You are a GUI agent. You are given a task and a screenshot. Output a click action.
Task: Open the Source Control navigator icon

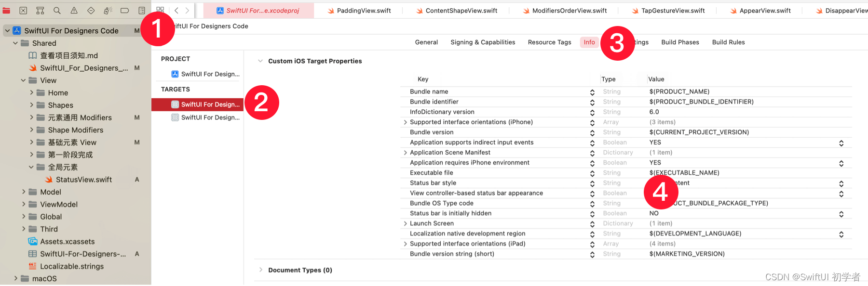pyautogui.click(x=23, y=10)
